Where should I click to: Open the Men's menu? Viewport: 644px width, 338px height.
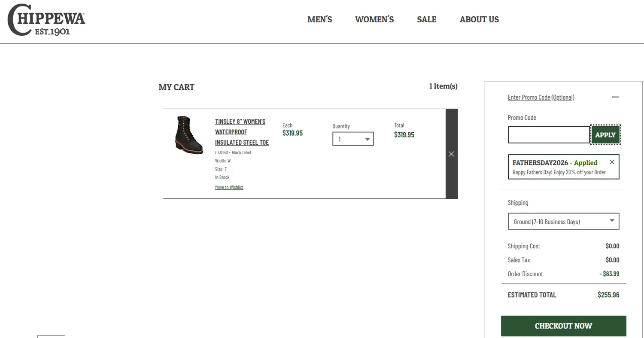click(x=319, y=19)
